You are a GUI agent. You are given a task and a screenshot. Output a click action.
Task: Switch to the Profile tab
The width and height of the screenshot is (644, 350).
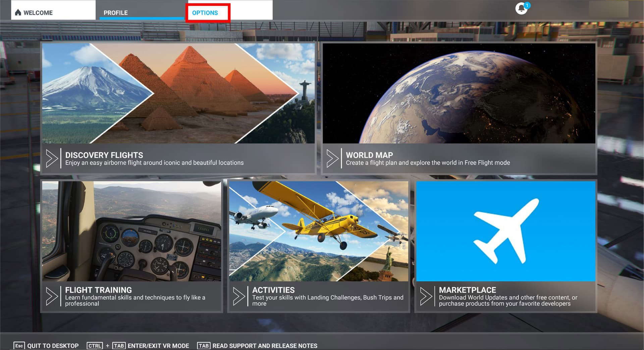[116, 13]
